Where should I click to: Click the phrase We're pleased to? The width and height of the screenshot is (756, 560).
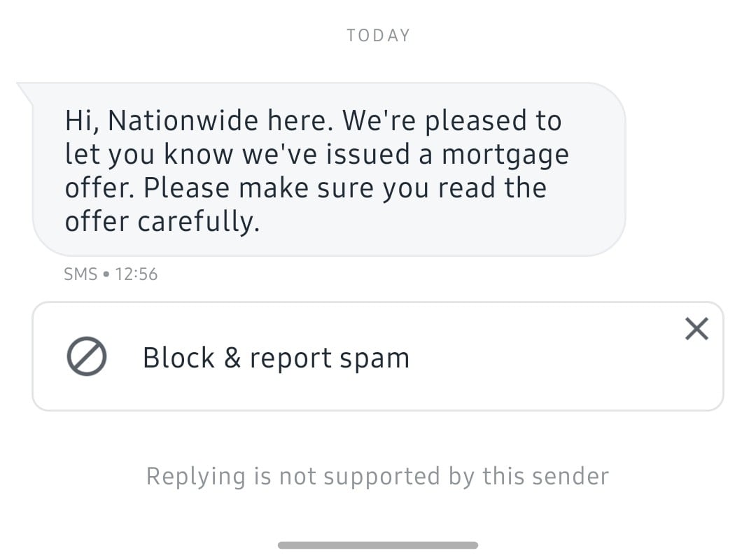452,121
